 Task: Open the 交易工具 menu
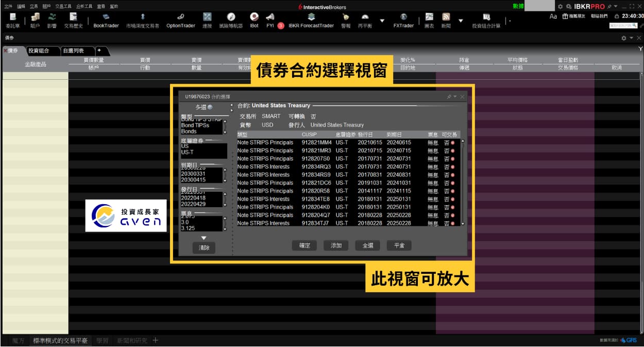click(63, 7)
